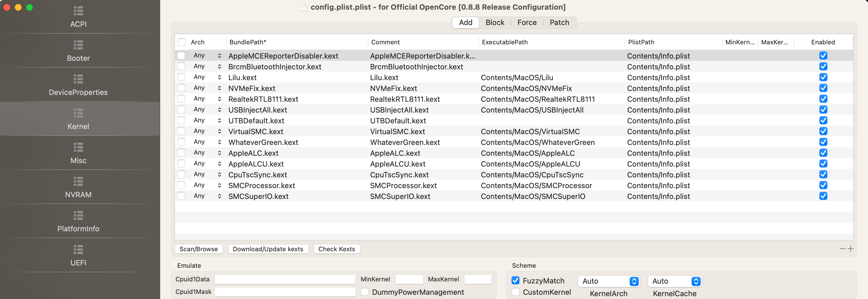Open the DeviceProperties section icon
Image resolution: width=868 pixels, height=299 pixels.
tap(78, 79)
